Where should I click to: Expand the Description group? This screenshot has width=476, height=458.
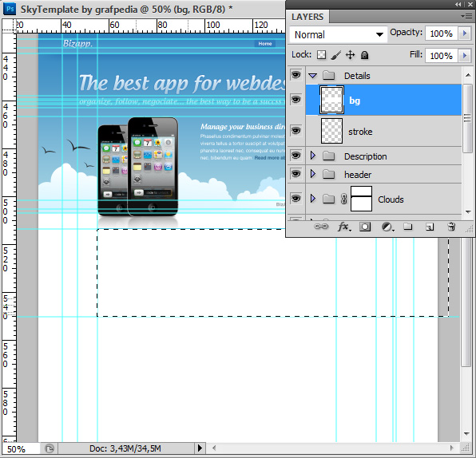click(x=313, y=156)
